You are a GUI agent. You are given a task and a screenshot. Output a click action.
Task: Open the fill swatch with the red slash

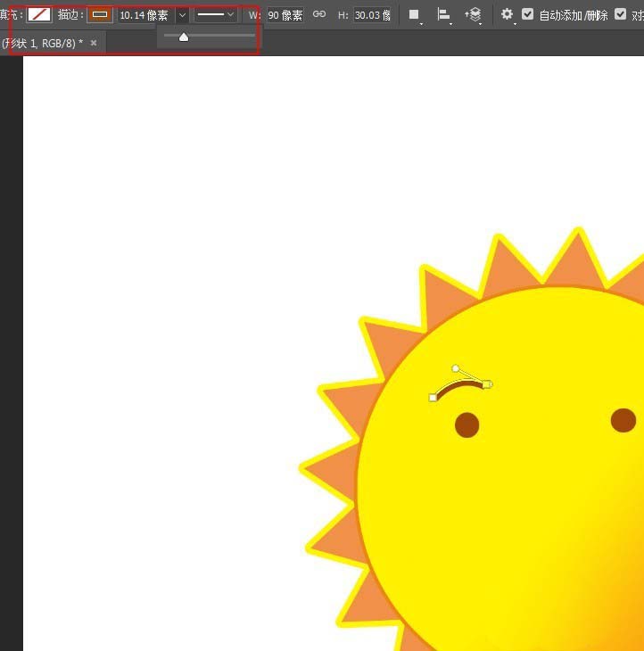[x=39, y=14]
